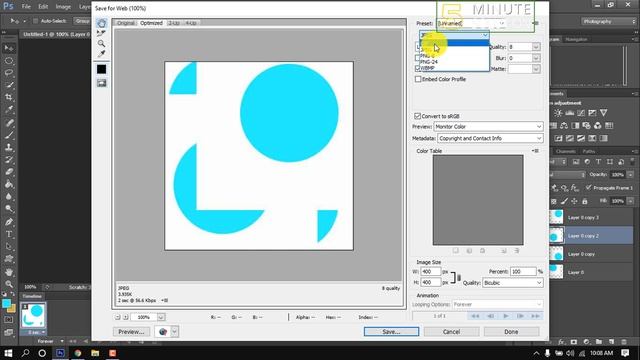This screenshot has height=360, width=640.
Task: Click the Percent 100 field
Action: tap(523, 271)
